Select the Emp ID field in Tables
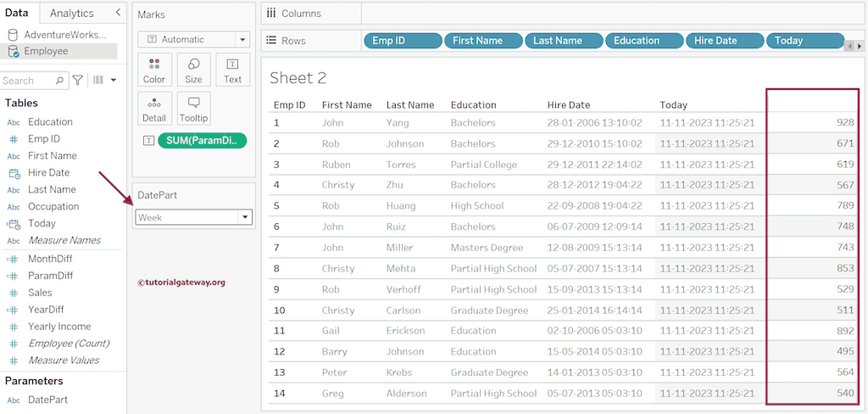This screenshot has width=868, height=414. (44, 138)
